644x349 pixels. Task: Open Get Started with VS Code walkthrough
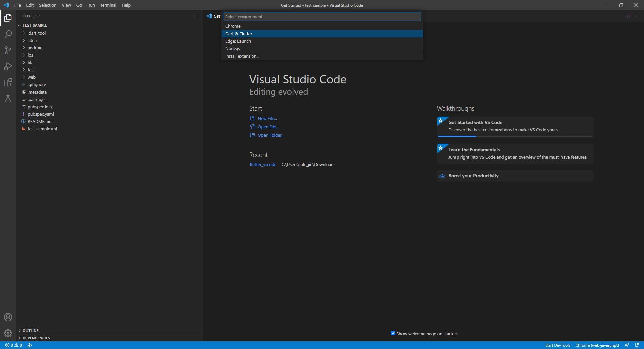[515, 127]
